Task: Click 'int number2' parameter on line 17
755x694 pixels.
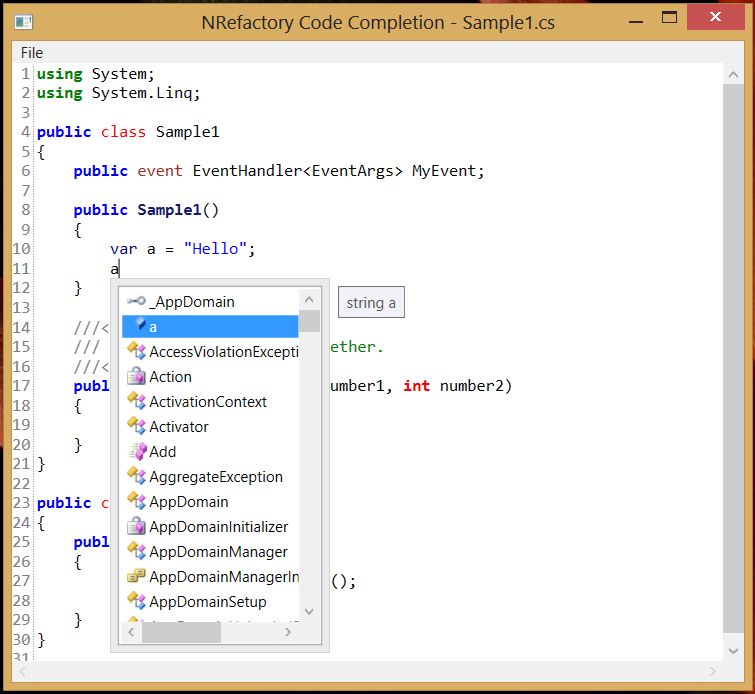Action: tap(454, 386)
